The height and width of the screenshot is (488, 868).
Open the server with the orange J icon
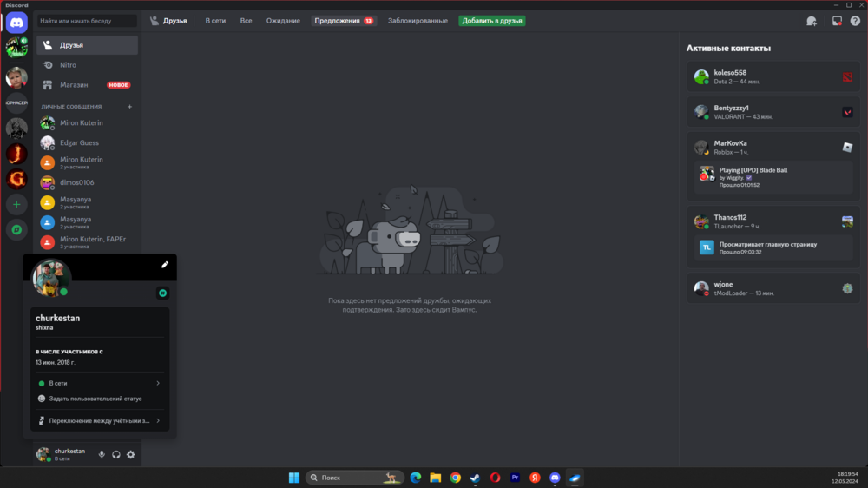(x=16, y=154)
